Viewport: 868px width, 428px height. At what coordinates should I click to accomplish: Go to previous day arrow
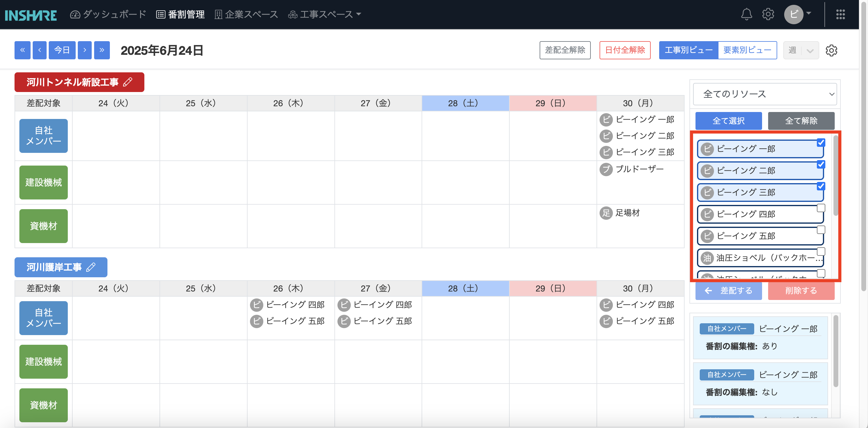pyautogui.click(x=39, y=50)
